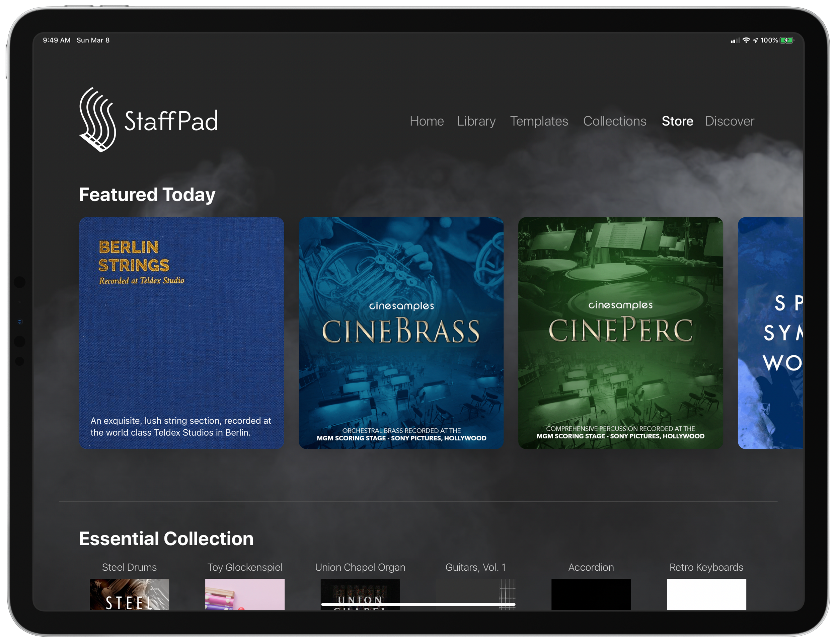Tap the iPad home indicator bar
The image size is (837, 644).
pyautogui.click(x=418, y=604)
